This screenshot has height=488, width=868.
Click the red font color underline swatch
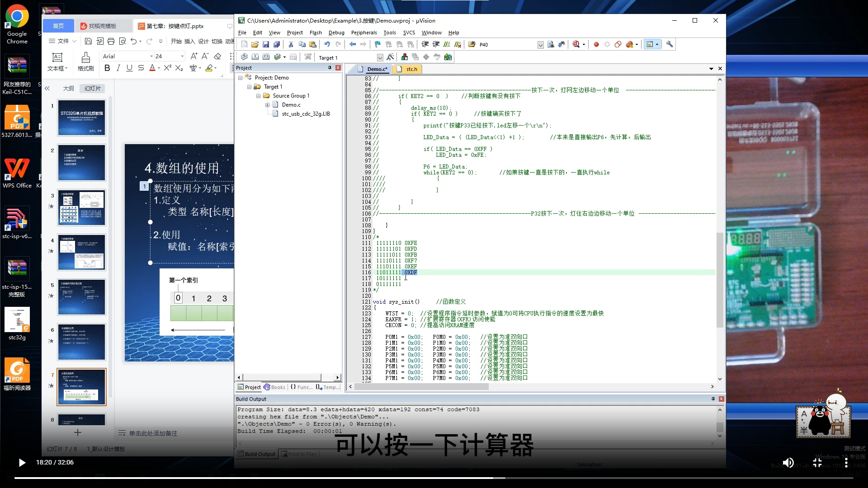[152, 68]
